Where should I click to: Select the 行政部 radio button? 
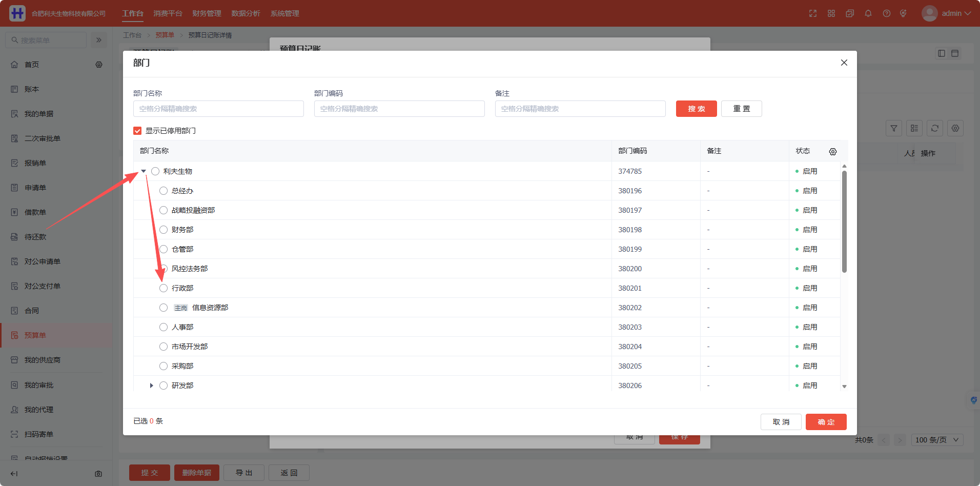point(164,288)
